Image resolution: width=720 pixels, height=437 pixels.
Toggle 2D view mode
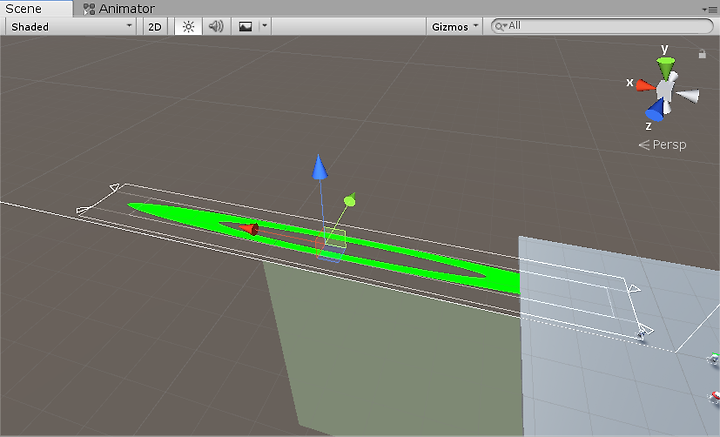pos(155,27)
